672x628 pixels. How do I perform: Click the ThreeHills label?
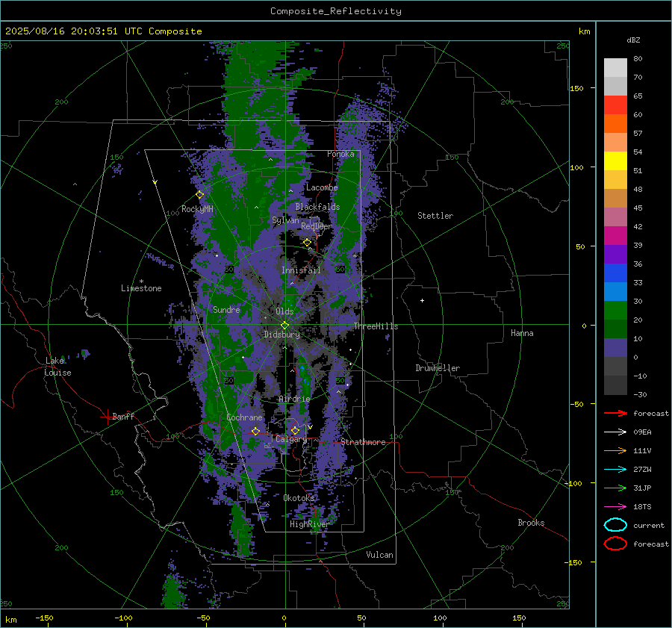[376, 326]
